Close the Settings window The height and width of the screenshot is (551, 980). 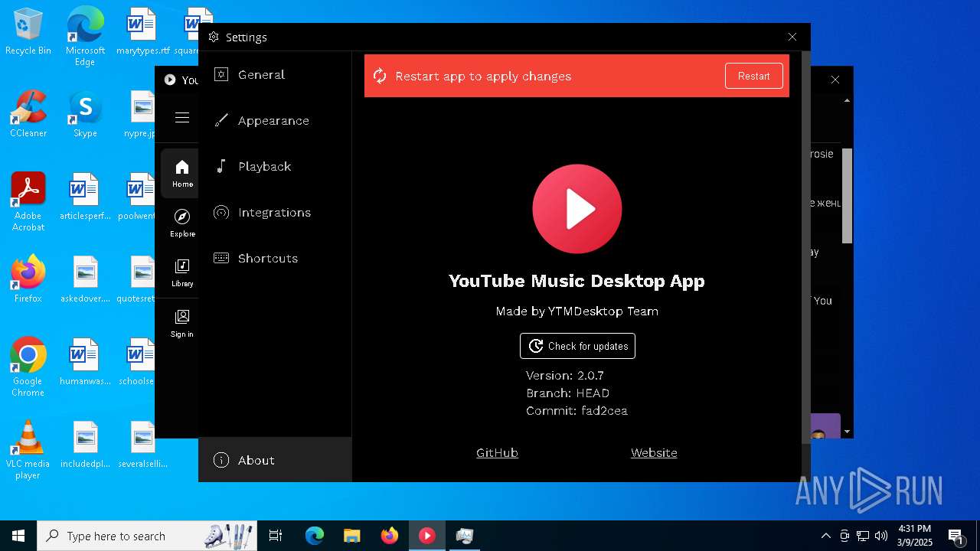[x=792, y=37]
